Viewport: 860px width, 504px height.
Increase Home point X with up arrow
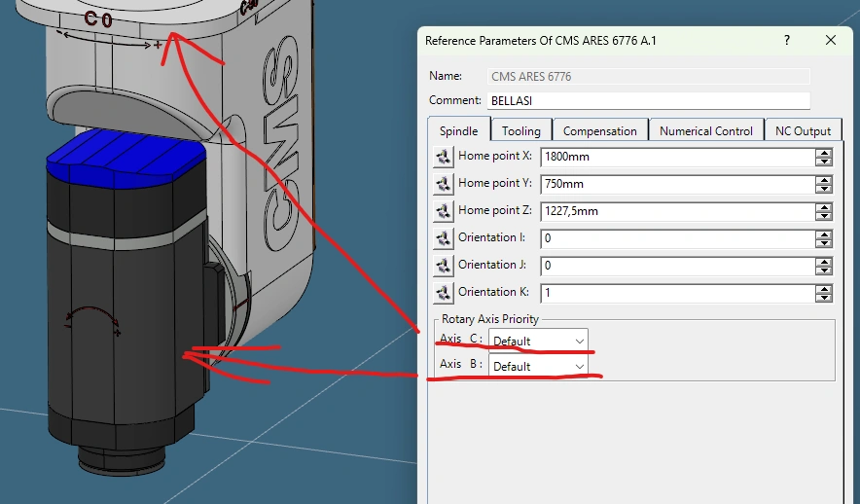click(x=824, y=153)
